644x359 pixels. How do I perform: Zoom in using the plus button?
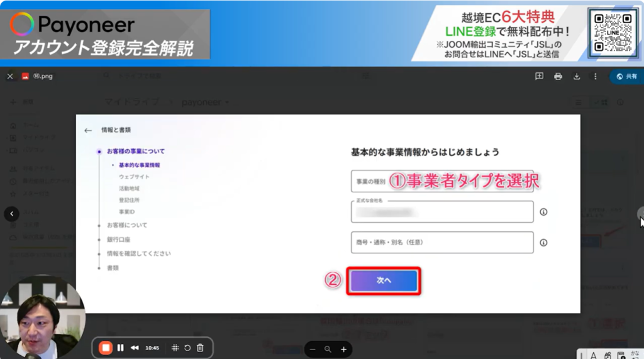343,349
